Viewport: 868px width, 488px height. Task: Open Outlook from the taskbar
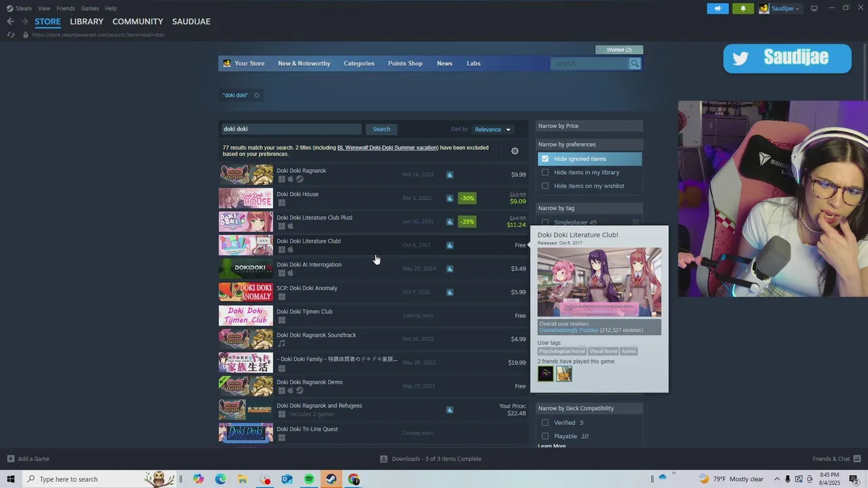(287, 479)
